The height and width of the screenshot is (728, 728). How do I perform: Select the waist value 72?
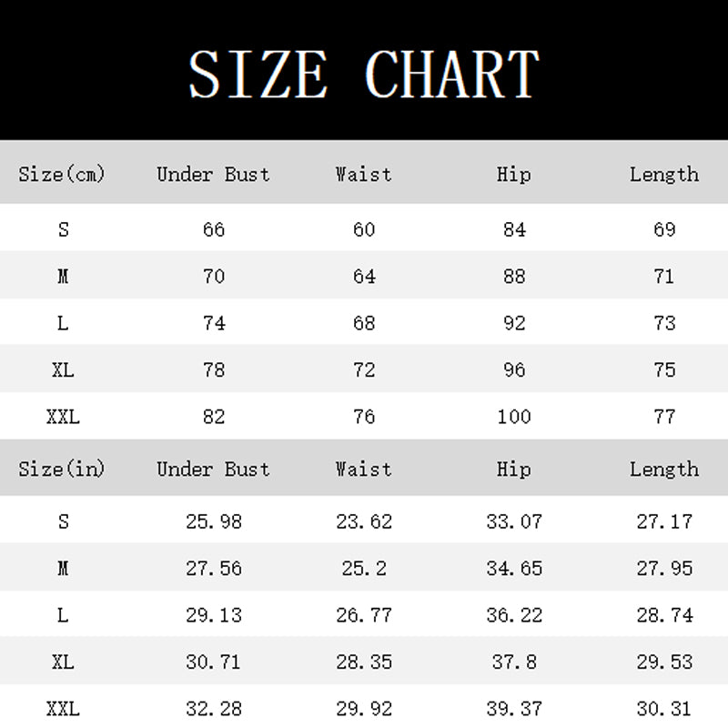point(364,370)
